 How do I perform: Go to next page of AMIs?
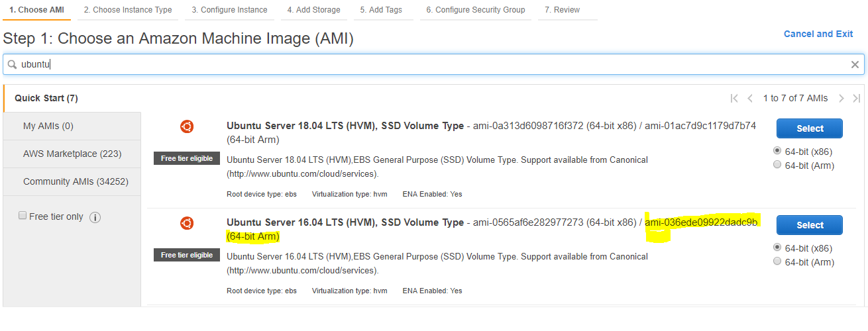[841, 99]
